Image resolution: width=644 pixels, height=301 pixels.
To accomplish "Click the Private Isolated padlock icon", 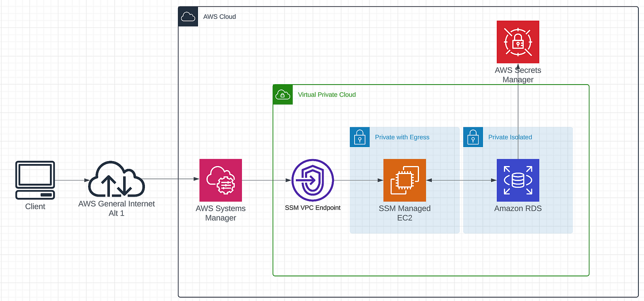I will 473,137.
